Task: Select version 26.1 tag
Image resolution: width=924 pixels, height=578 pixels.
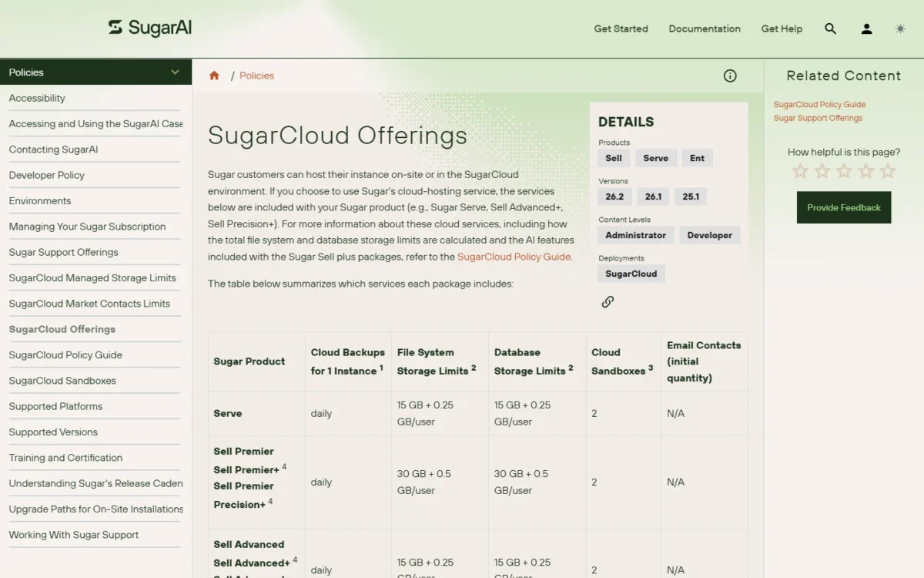Action: [x=653, y=197]
